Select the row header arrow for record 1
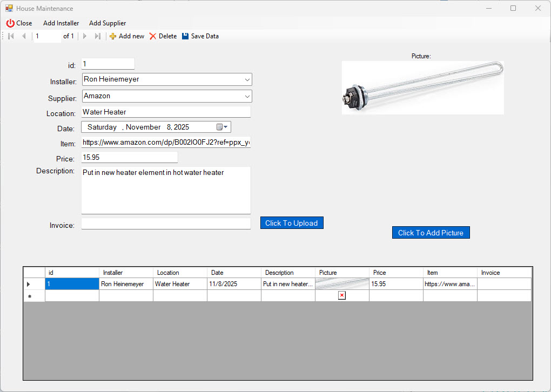 [x=29, y=284]
